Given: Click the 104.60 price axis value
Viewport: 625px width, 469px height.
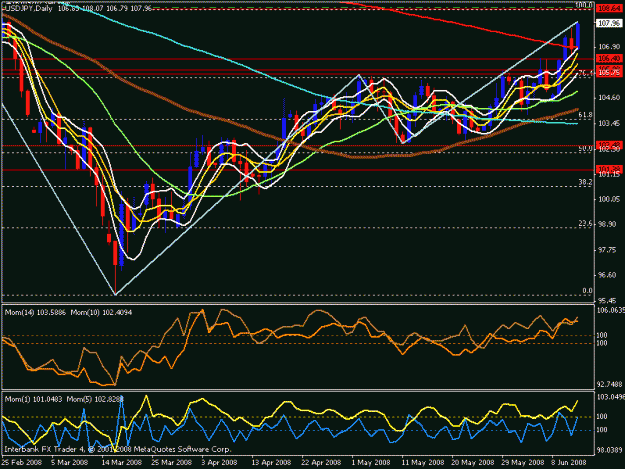Looking at the screenshot, I should tap(609, 98).
